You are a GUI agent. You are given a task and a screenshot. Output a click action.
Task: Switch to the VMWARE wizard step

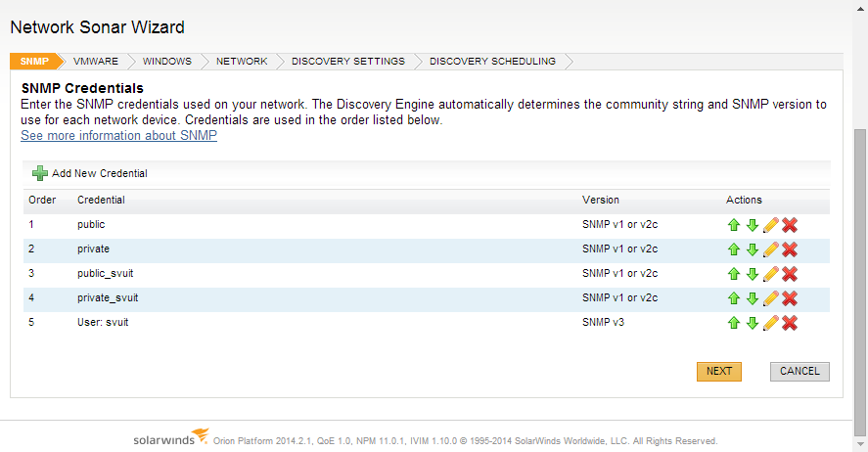[96, 61]
